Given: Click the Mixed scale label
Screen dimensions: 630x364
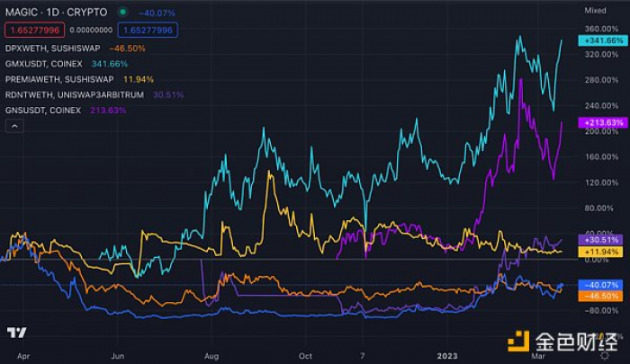Looking at the screenshot, I should pos(595,11).
